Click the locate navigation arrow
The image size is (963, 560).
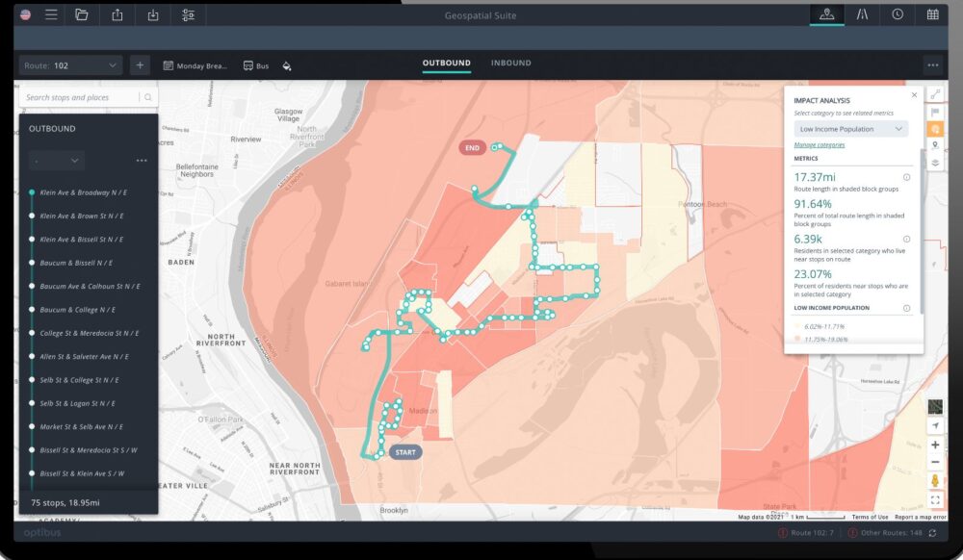935,425
